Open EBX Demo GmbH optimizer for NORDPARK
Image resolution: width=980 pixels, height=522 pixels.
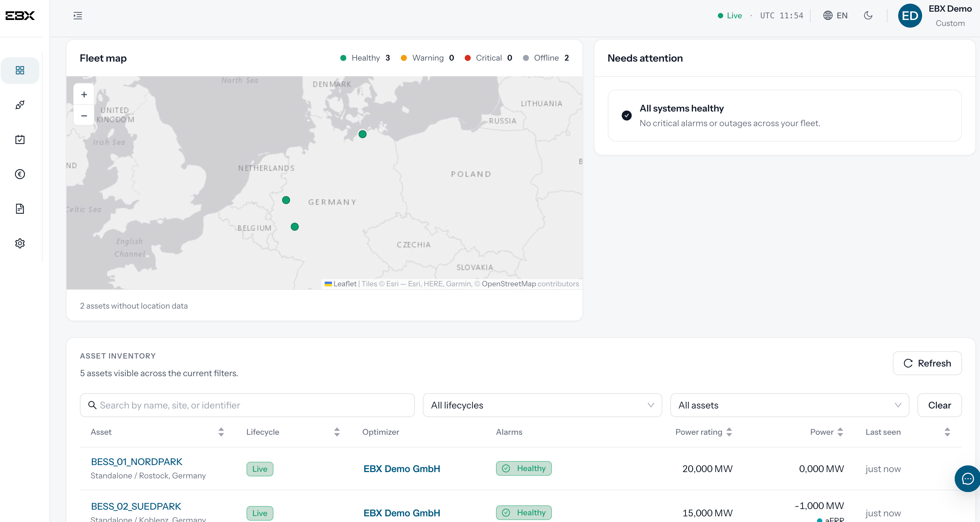[402, 469]
